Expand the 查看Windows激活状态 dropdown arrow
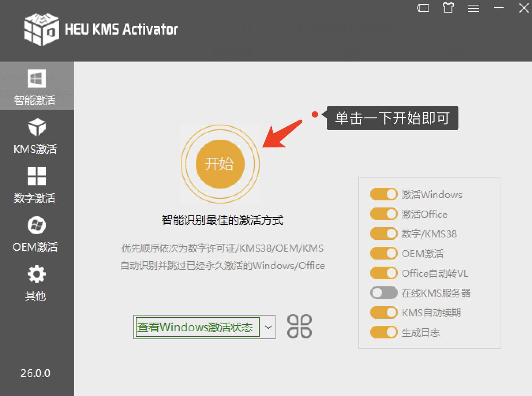Viewport: 532px width, 396px height. click(x=268, y=327)
